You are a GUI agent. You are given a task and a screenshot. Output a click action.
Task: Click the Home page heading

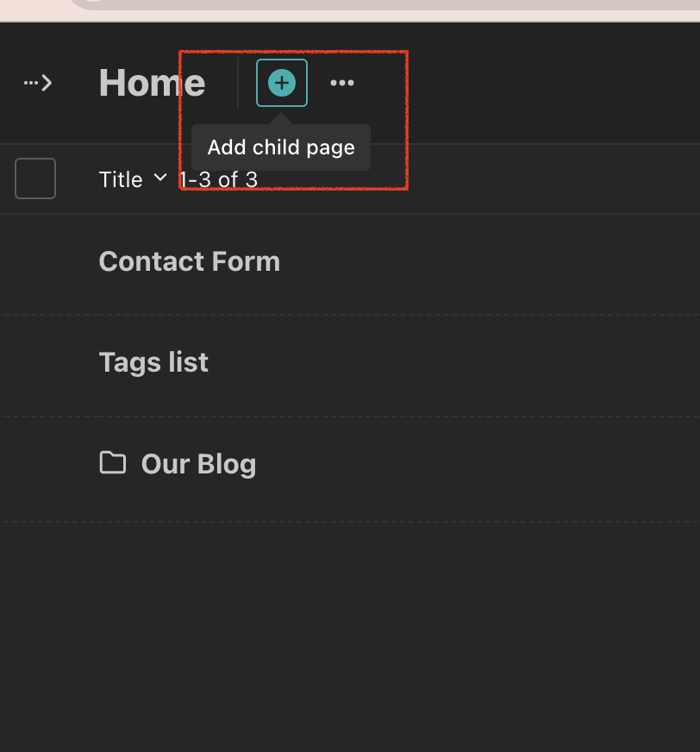click(152, 83)
